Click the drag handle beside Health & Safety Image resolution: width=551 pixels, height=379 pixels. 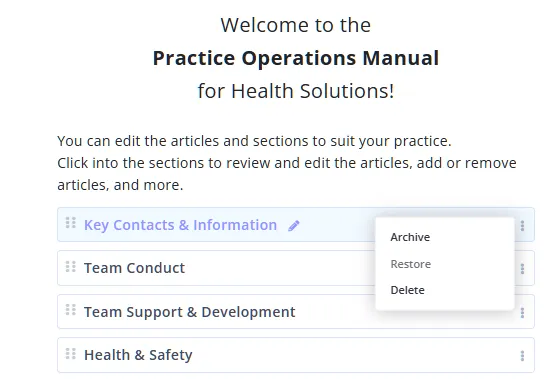pyautogui.click(x=71, y=354)
